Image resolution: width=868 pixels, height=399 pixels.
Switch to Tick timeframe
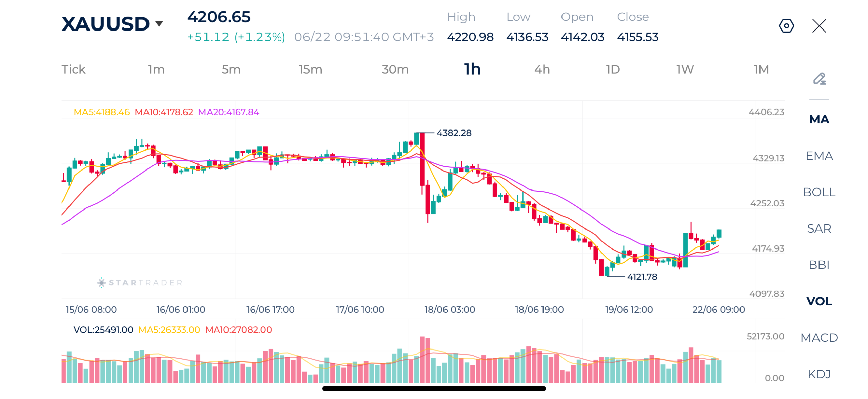click(x=73, y=69)
